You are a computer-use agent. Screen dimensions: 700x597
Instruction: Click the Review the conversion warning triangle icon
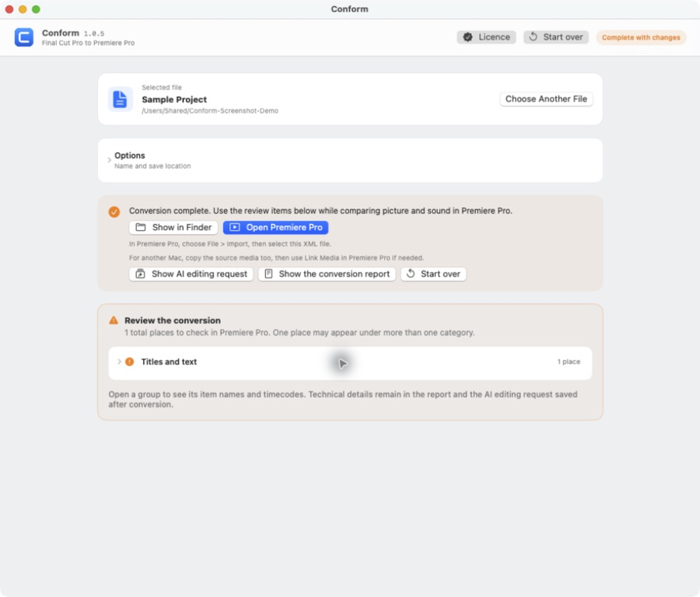pos(114,320)
